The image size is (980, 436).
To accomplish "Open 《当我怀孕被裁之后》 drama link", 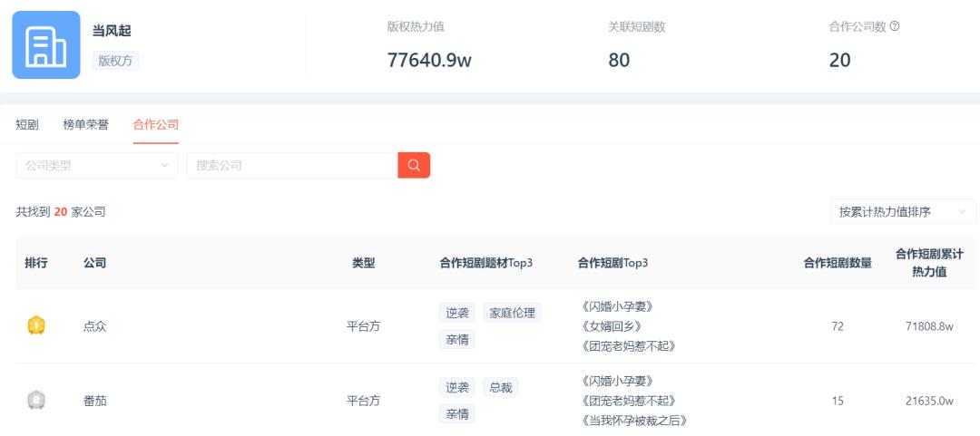I will [x=632, y=421].
